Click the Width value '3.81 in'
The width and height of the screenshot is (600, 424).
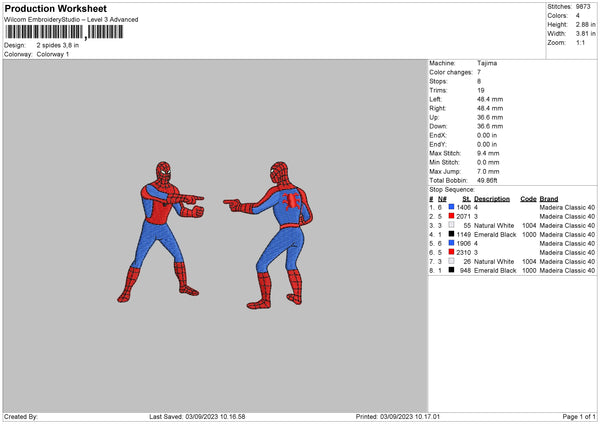point(585,34)
